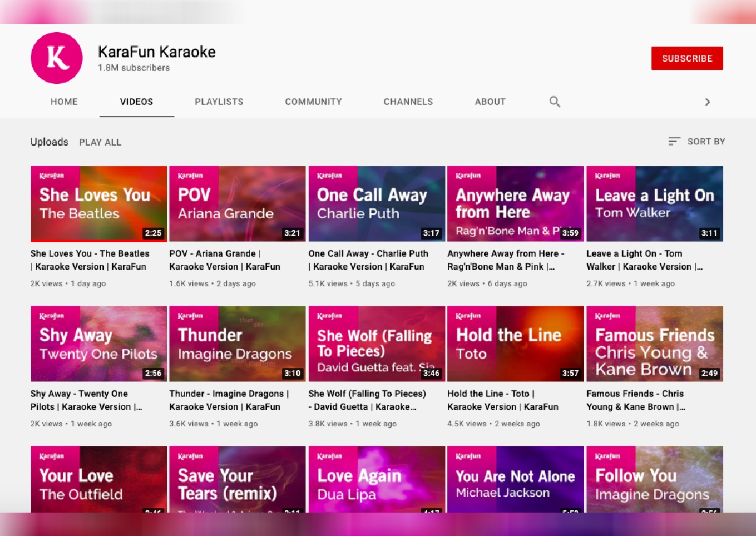Click the 1.8M subscribers text

(x=134, y=67)
